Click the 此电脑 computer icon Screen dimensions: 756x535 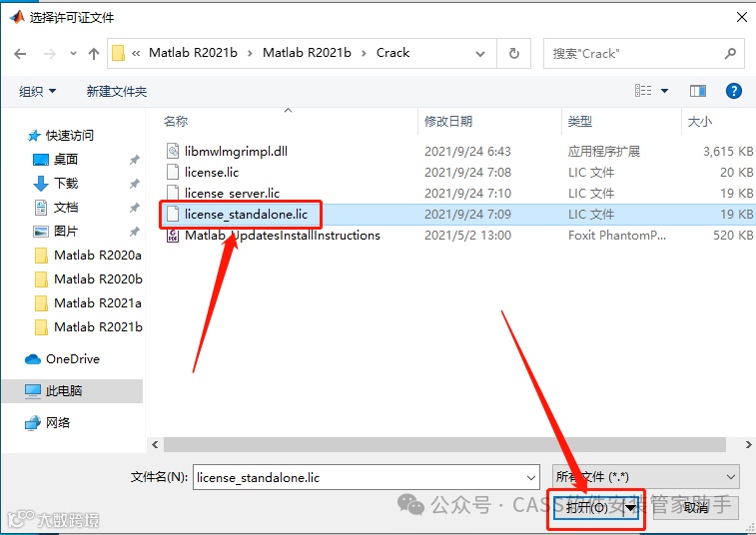pyautogui.click(x=33, y=391)
